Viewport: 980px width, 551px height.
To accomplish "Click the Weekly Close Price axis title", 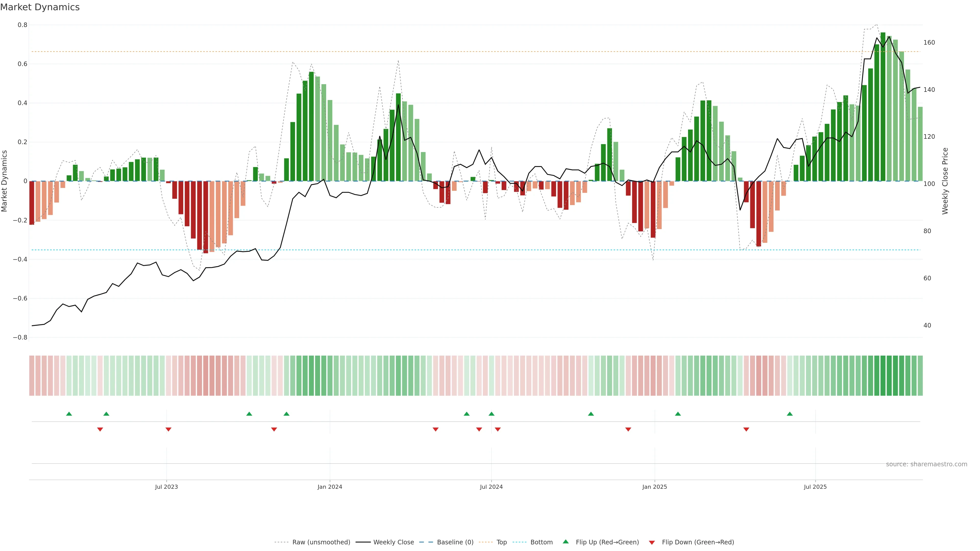I will pos(945,181).
